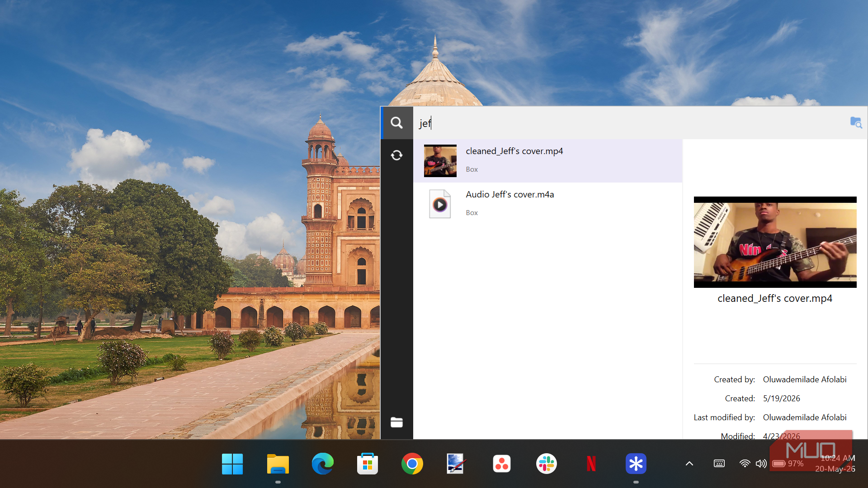
Task: Open Slack from the taskbar
Action: tap(546, 464)
